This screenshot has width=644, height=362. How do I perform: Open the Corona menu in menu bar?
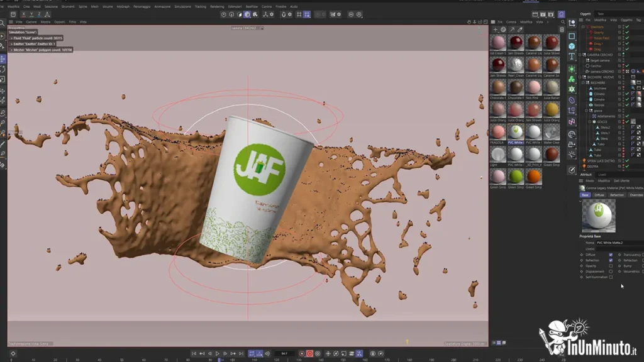[x=267, y=6]
